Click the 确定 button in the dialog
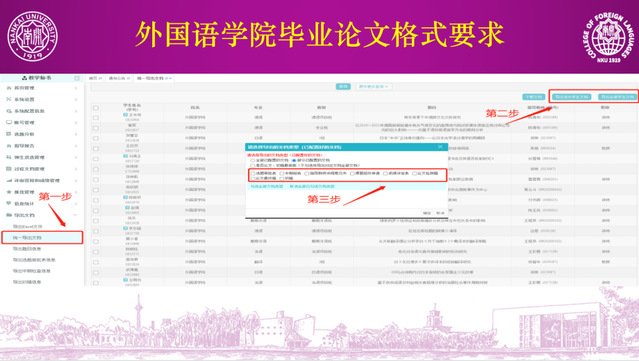Viewport: 639px width, 361px height. point(427,213)
